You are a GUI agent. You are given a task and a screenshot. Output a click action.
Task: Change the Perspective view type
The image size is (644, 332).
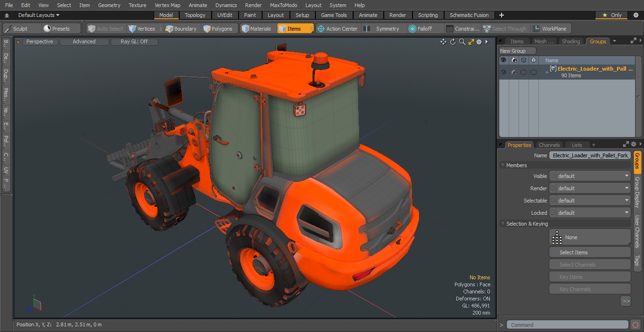coord(40,41)
